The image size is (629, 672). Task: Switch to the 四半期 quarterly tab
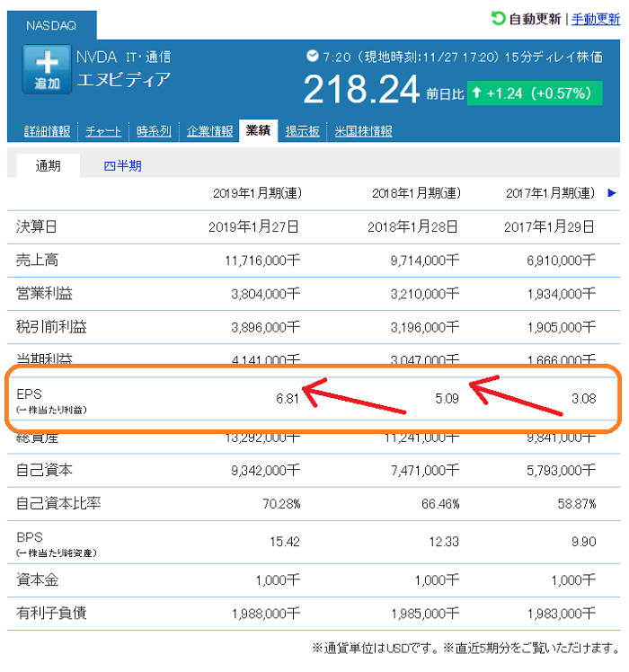coord(122,165)
